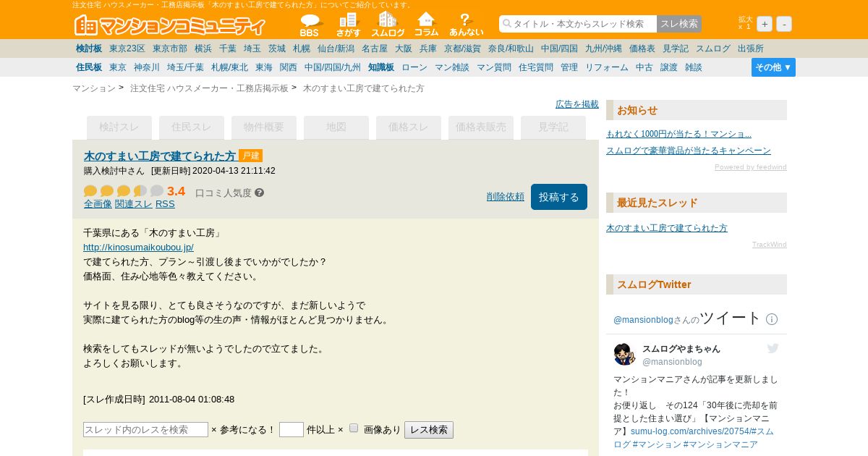Select 神奈川 in the 住民板 menu
868x456 pixels.
(x=147, y=67)
